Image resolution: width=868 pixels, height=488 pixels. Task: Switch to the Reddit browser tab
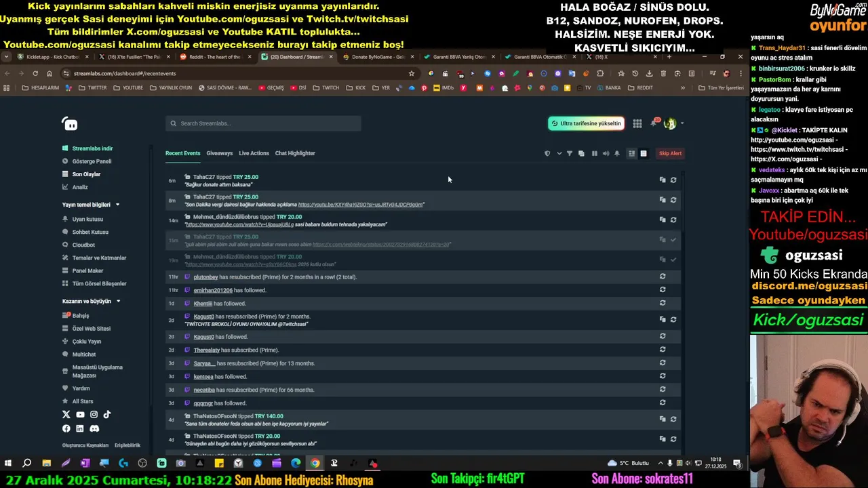(214, 57)
